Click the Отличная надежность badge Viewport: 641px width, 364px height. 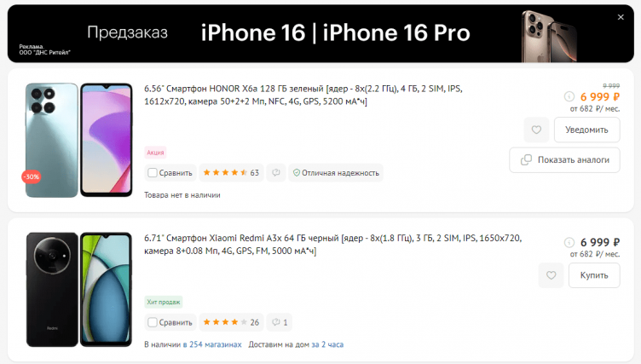click(x=335, y=173)
